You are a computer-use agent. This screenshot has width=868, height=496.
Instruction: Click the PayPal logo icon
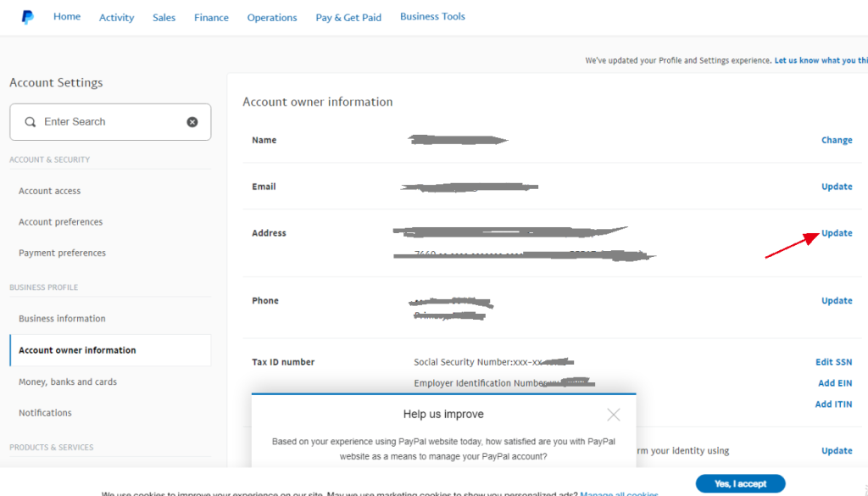click(x=27, y=17)
